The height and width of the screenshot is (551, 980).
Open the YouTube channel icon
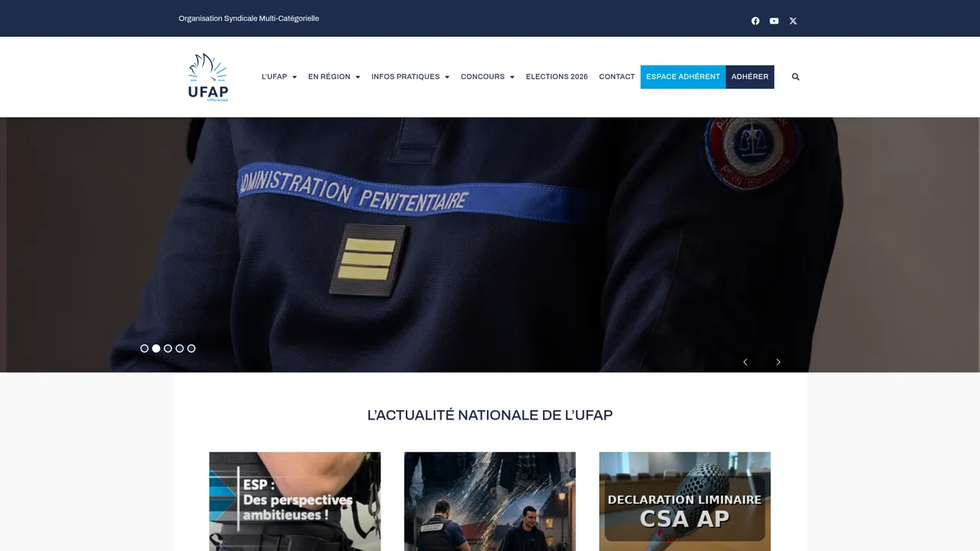tap(774, 21)
